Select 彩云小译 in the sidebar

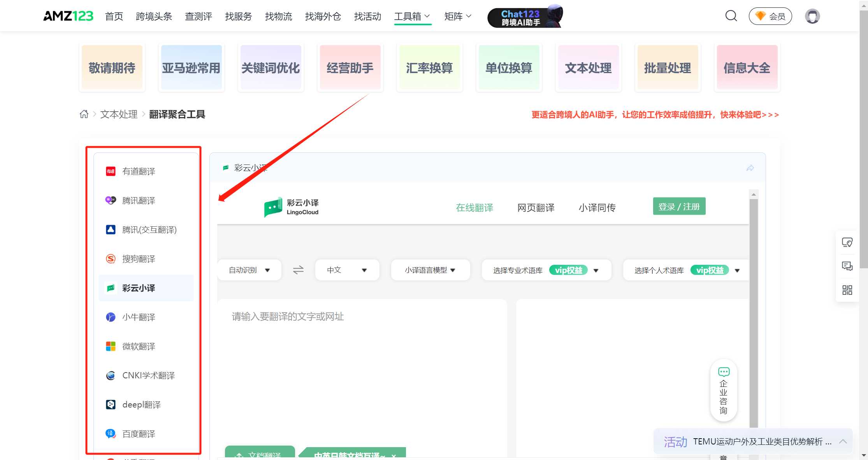(x=146, y=288)
